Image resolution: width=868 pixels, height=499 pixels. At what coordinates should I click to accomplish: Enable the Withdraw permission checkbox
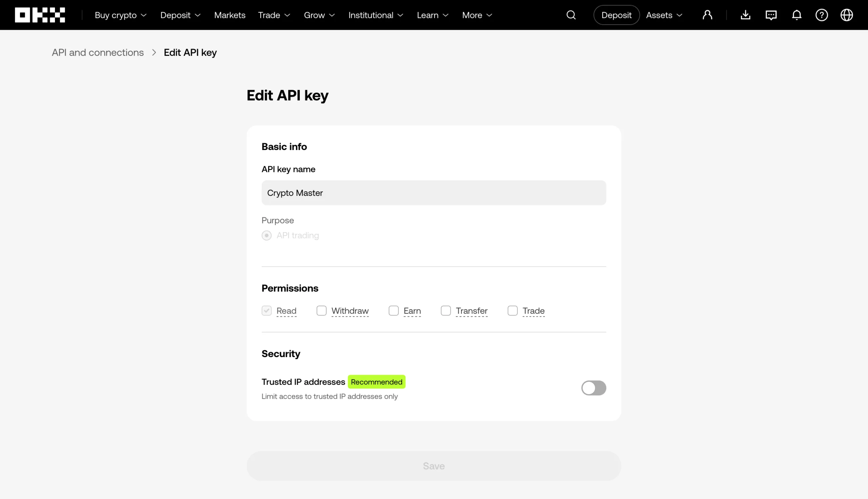click(321, 311)
